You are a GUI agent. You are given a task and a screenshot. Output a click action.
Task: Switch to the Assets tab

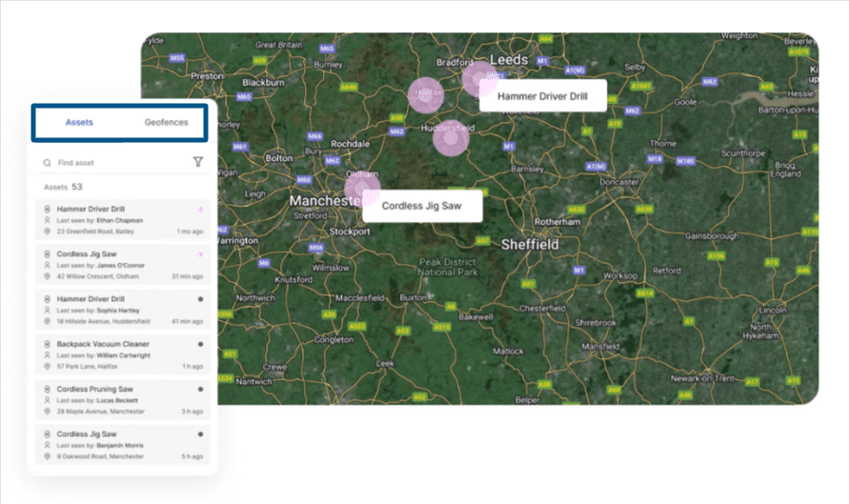pos(79,122)
